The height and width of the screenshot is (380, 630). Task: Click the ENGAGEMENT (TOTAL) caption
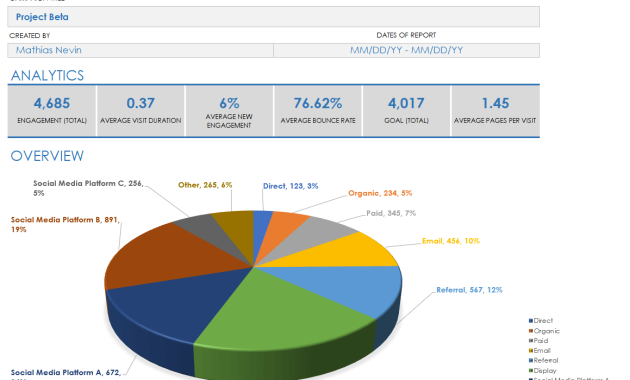[52, 121]
